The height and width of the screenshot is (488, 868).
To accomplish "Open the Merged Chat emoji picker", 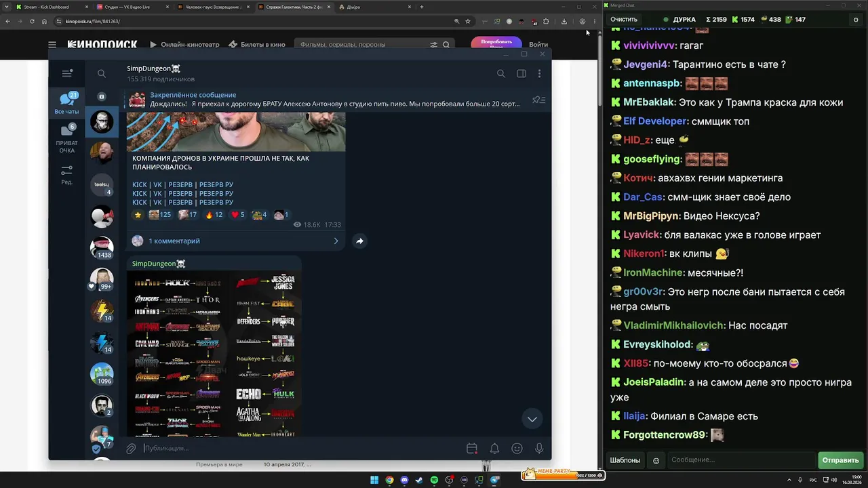I will point(656,460).
